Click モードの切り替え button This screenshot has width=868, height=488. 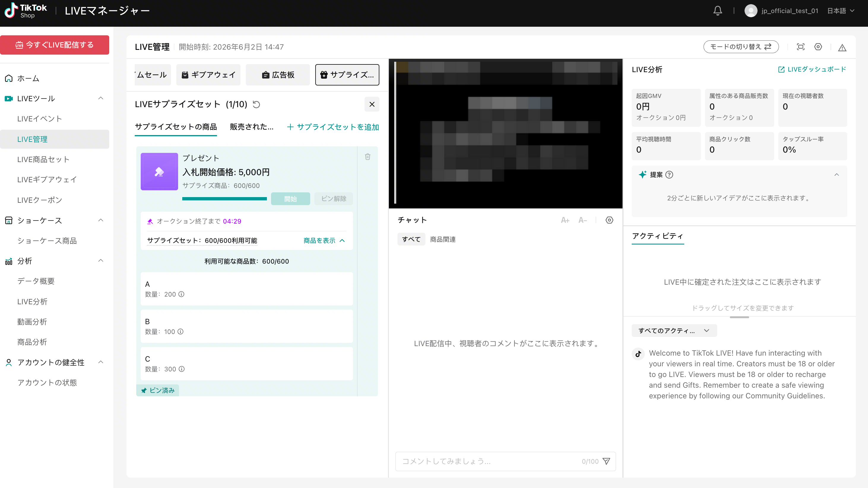pos(741,47)
